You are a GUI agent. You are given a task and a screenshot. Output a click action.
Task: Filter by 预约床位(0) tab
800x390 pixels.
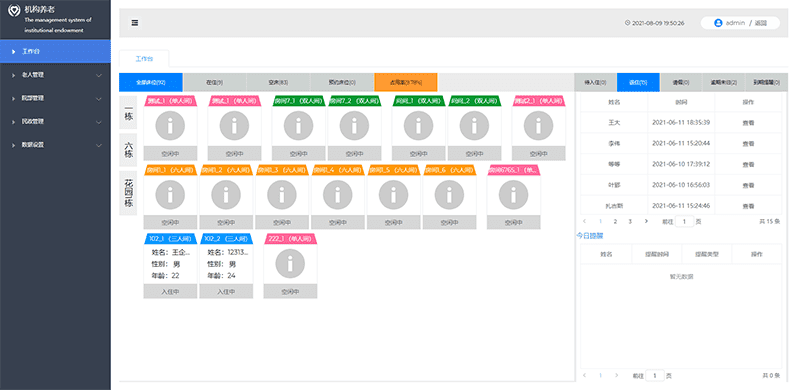point(342,82)
